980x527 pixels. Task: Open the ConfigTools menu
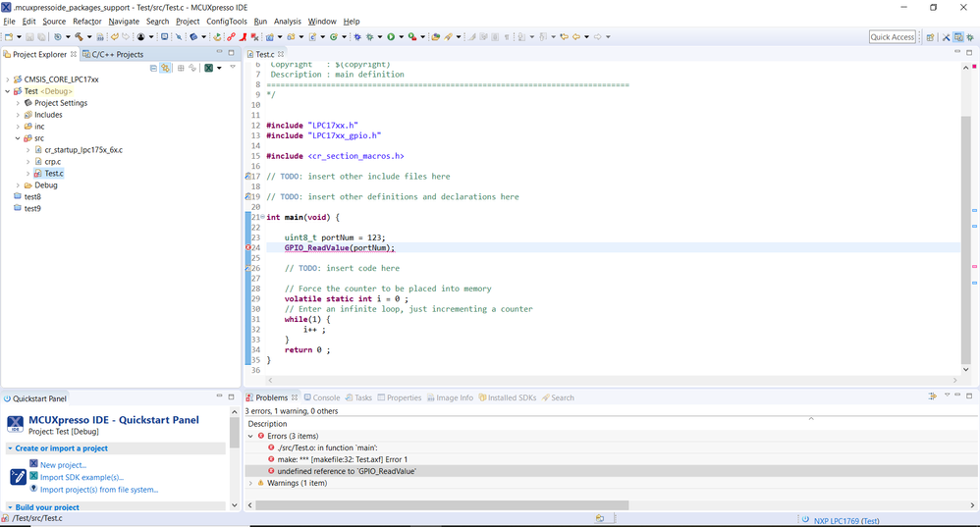point(226,22)
